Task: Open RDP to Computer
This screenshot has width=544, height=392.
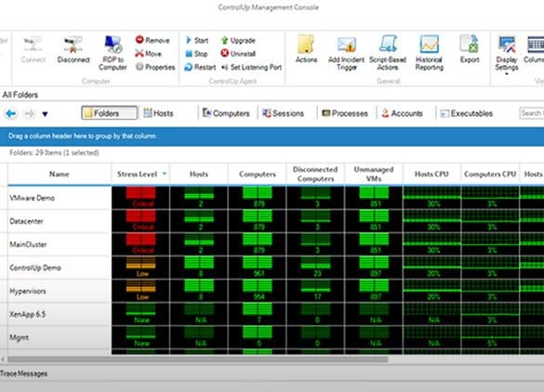Action: click(x=113, y=53)
